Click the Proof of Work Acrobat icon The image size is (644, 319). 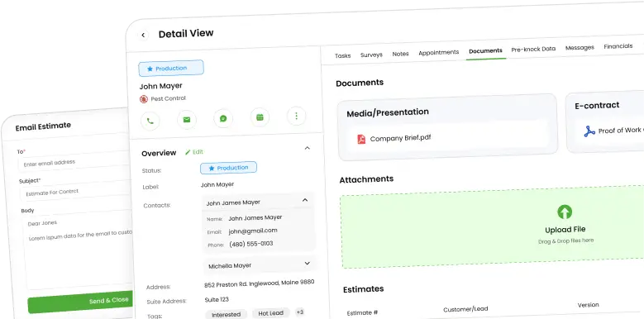(589, 131)
